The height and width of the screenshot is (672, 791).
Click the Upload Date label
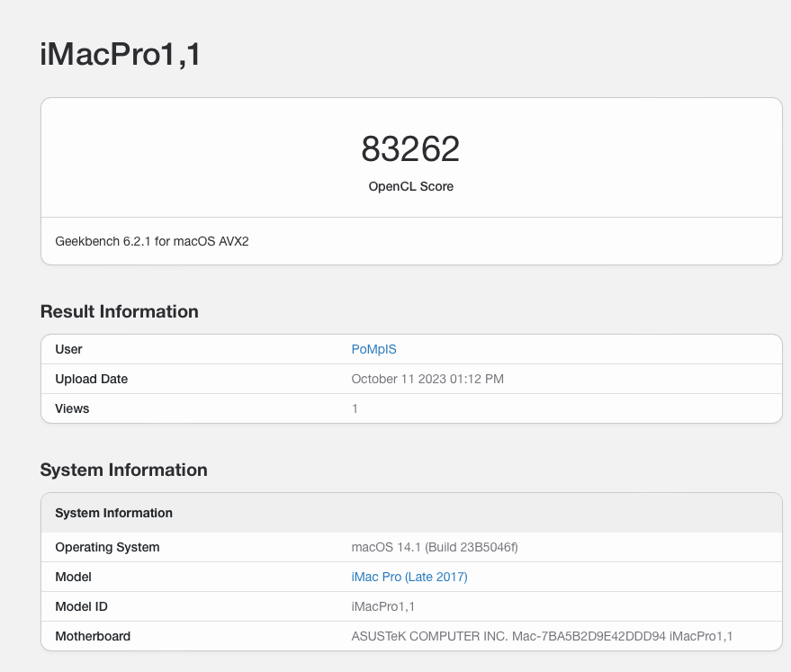click(x=91, y=379)
